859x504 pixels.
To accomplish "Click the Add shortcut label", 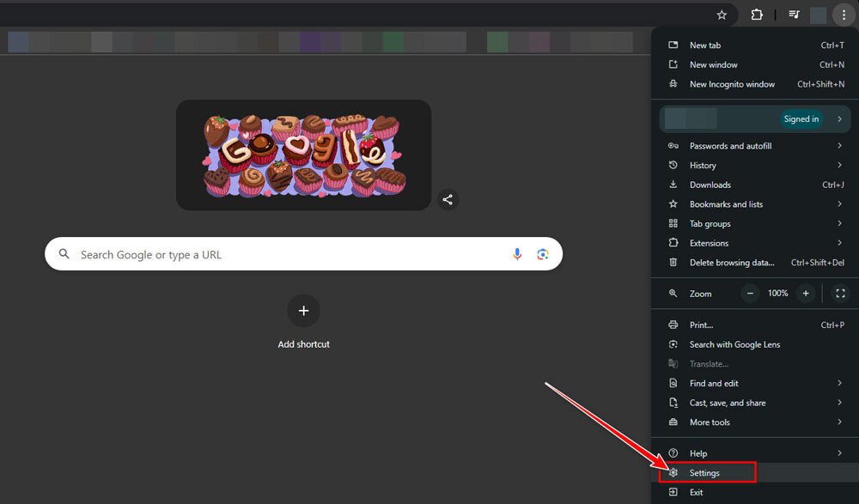I will click(303, 344).
